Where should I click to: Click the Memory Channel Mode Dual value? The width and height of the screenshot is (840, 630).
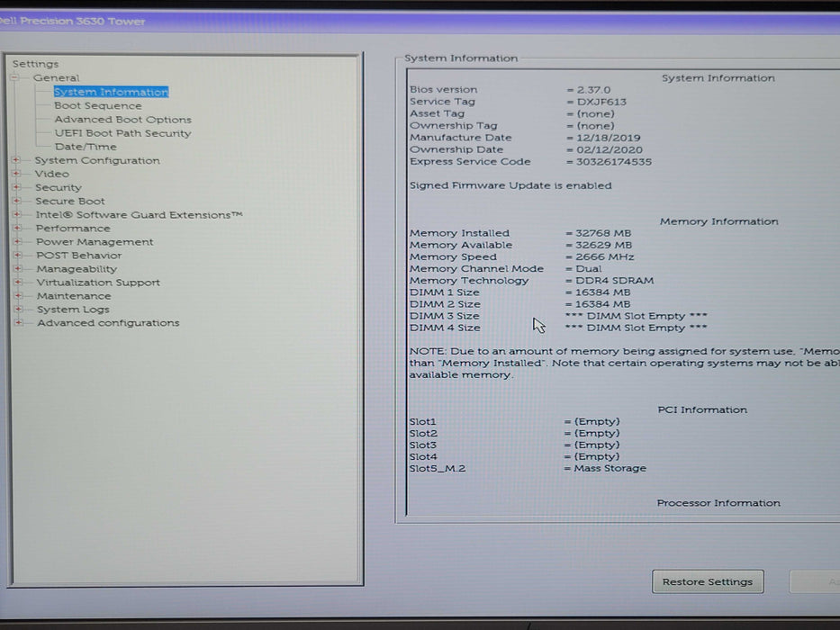[x=589, y=268]
